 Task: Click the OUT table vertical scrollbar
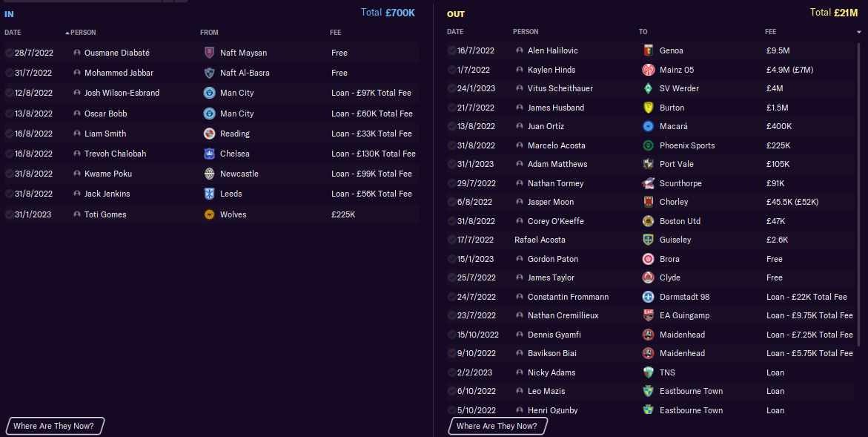click(858, 194)
